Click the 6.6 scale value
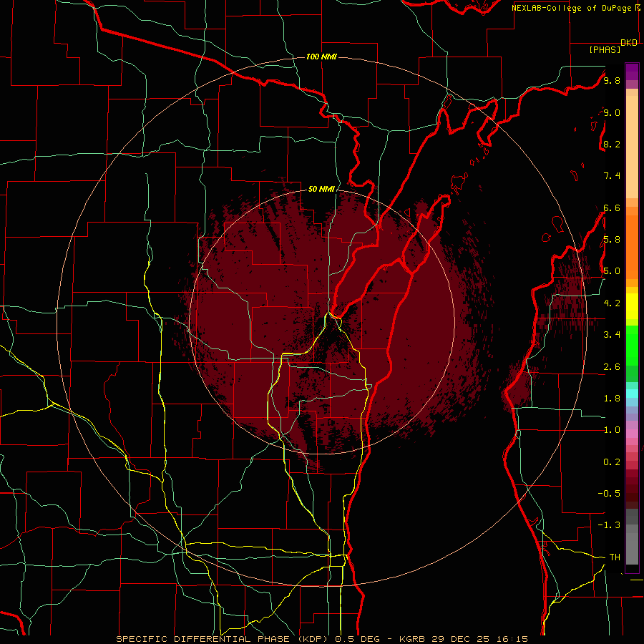 tap(612, 208)
